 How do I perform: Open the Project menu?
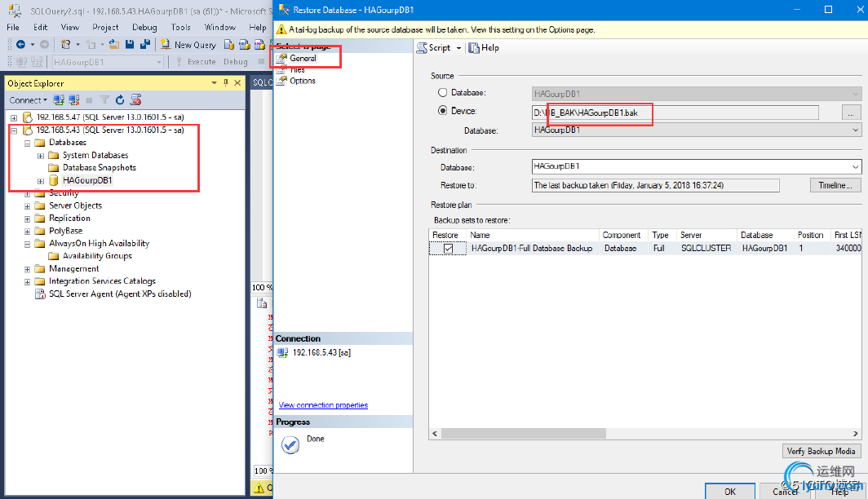click(x=105, y=27)
